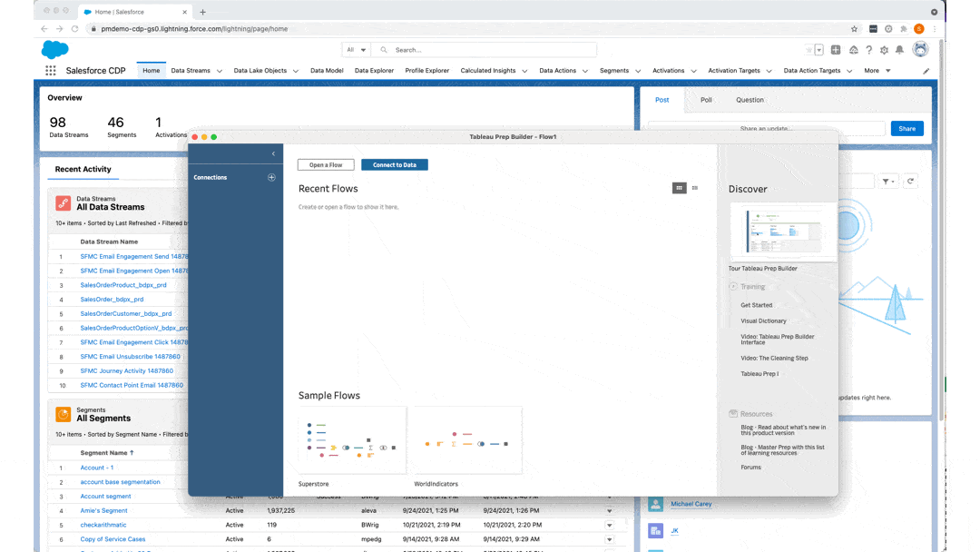Sort by Segment Name column header
Viewport: 980px width, 552px height.
pos(107,453)
